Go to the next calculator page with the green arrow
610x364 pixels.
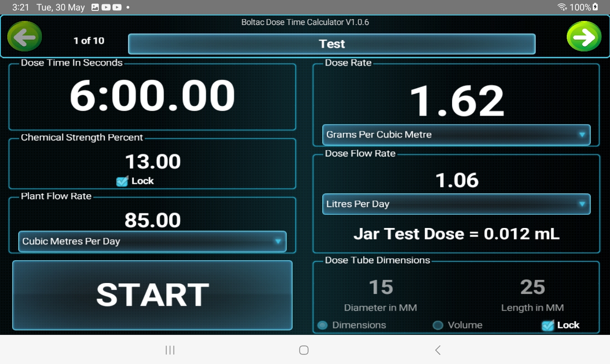(x=584, y=37)
